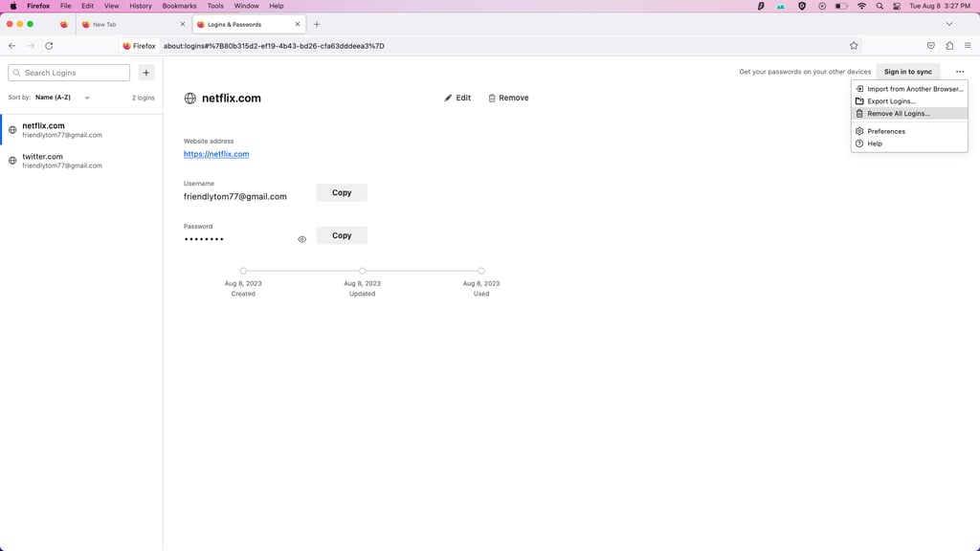Viewport: 980px width, 551px height.
Task: Open the Bookmarks menu
Action: (x=179, y=6)
